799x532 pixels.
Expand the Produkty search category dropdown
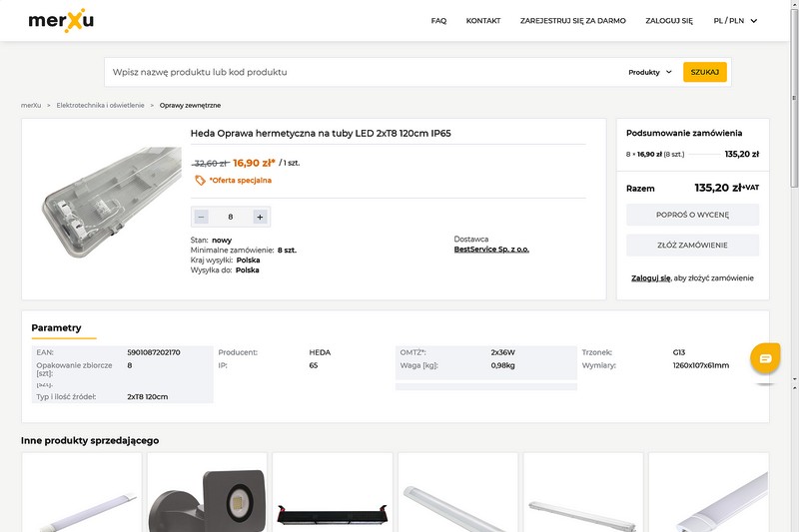click(x=650, y=72)
